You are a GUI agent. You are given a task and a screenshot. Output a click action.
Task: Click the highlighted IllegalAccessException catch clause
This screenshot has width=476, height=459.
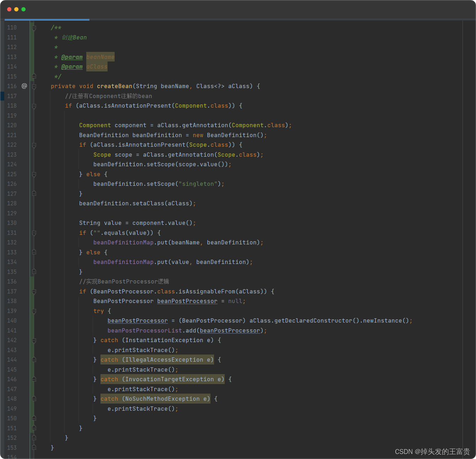[157, 360]
